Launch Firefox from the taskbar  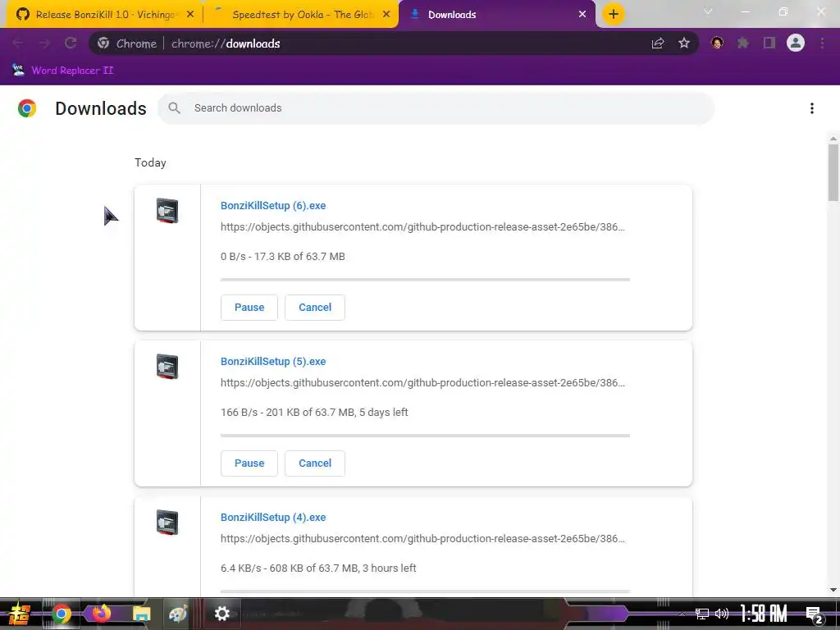tap(101, 613)
